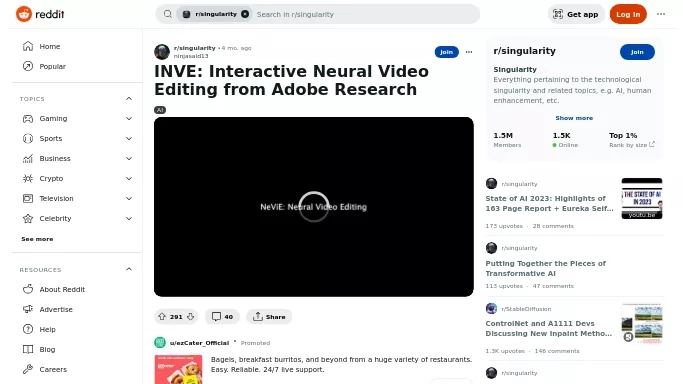Open State of AI 2023 related post
Screen dimensions: 683x384
pos(549,203)
